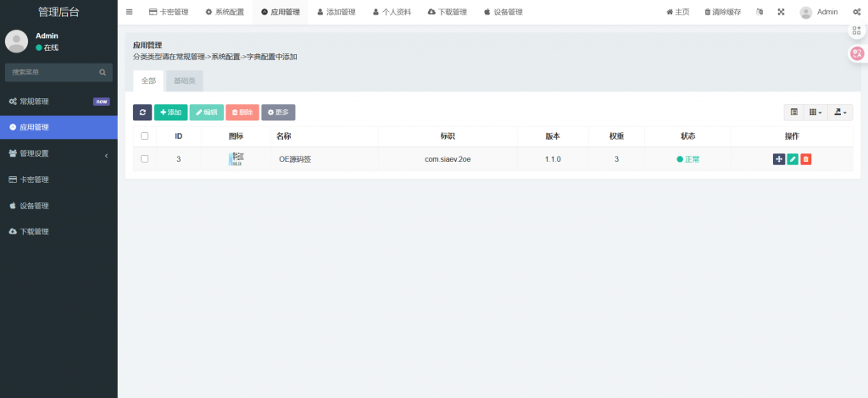868x398 pixels.
Task: Check the checkbox for the row with ID 3
Action: pos(144,158)
